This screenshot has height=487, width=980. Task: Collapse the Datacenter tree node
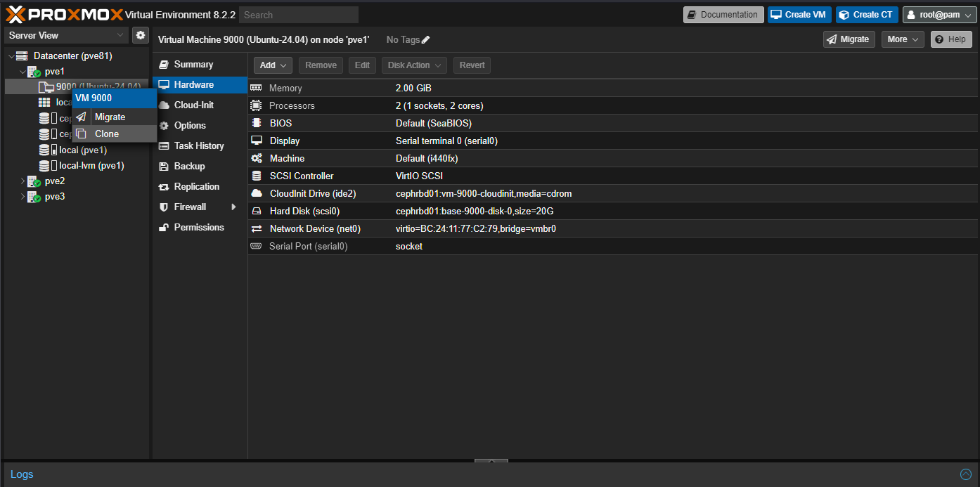click(x=11, y=56)
